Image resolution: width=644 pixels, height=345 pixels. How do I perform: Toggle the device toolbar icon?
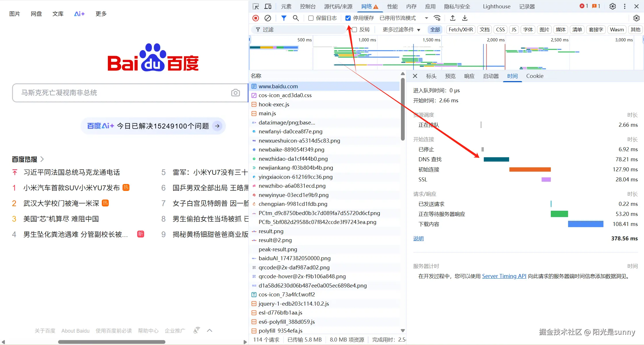(x=268, y=6)
